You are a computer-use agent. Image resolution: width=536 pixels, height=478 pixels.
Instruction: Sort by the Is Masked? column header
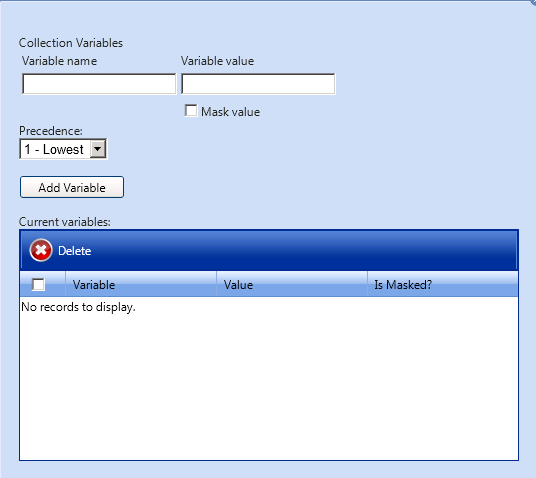point(443,284)
